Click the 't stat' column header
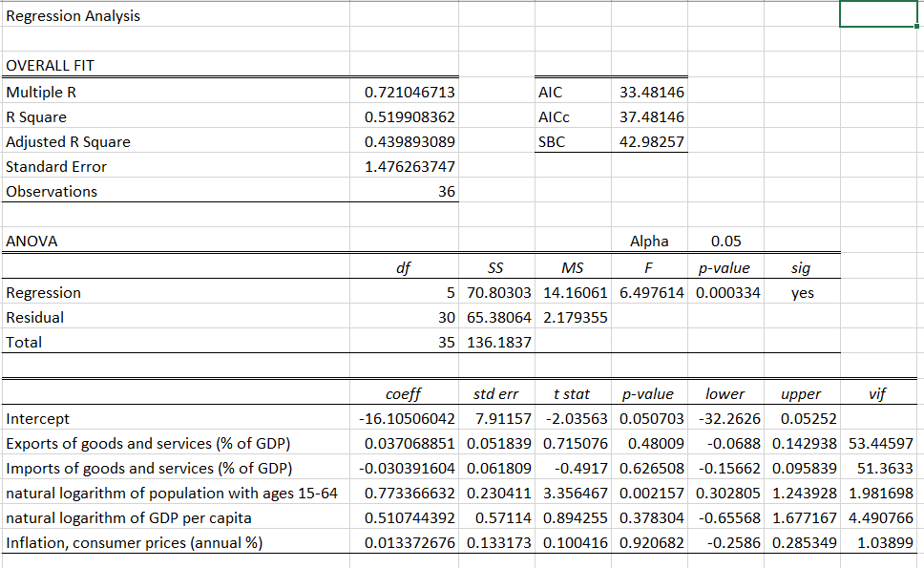924x568 pixels. pos(572,394)
